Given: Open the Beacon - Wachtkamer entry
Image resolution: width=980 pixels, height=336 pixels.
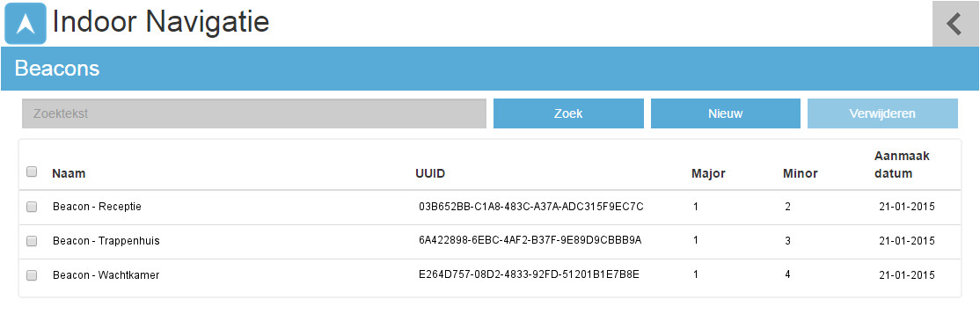Looking at the screenshot, I should (x=106, y=274).
